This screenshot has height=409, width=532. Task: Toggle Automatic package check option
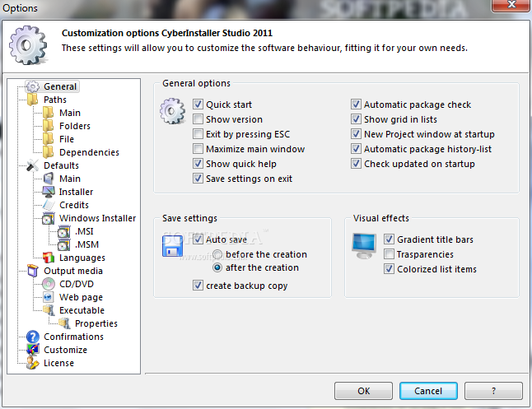[x=356, y=105]
